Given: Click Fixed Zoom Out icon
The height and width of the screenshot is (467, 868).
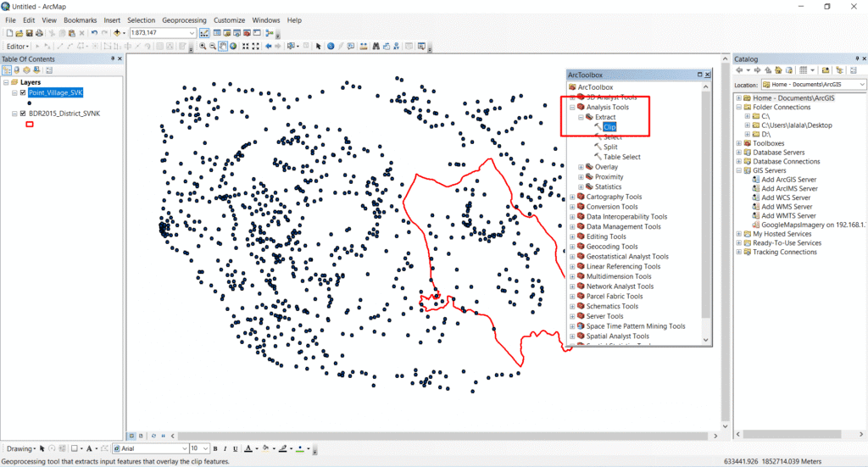Looking at the screenshot, I should 256,47.
